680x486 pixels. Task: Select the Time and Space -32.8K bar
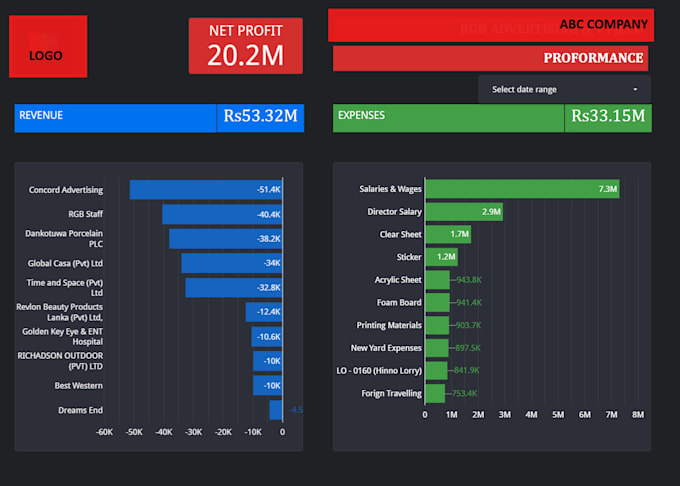click(234, 288)
